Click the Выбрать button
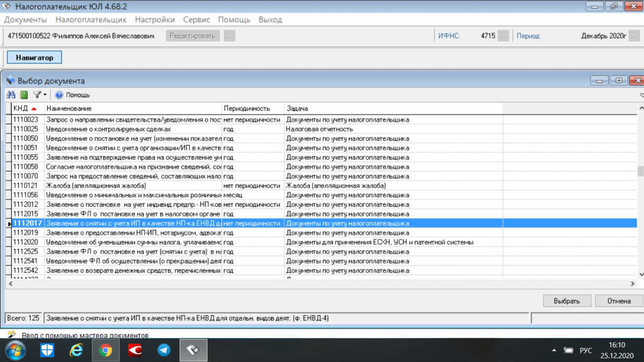Image resolution: width=644 pixels, height=362 pixels. (x=567, y=301)
